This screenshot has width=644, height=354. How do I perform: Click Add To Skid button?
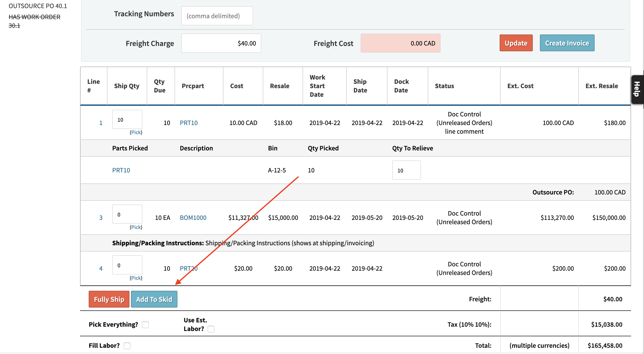pyautogui.click(x=154, y=299)
